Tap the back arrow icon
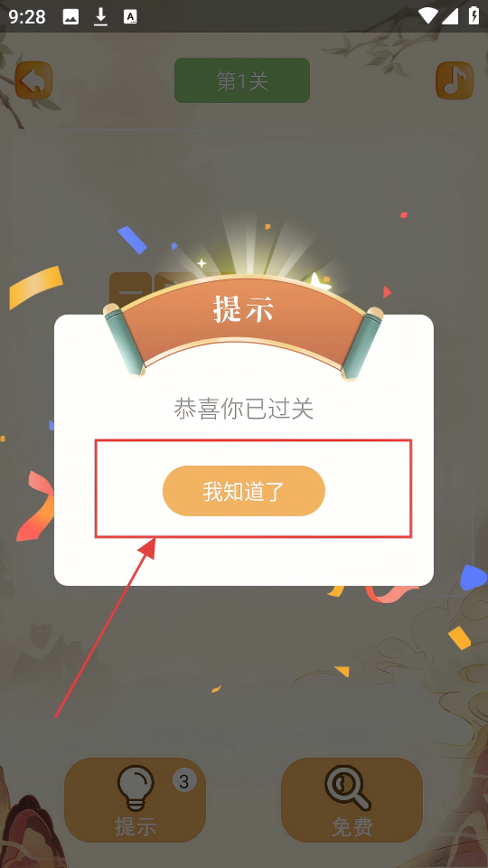The image size is (488, 868). [x=33, y=80]
